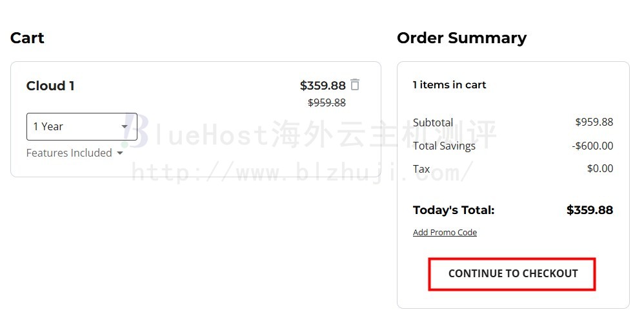Open the Add Promo Code link
This screenshot has width=644, height=332.
pyautogui.click(x=445, y=232)
